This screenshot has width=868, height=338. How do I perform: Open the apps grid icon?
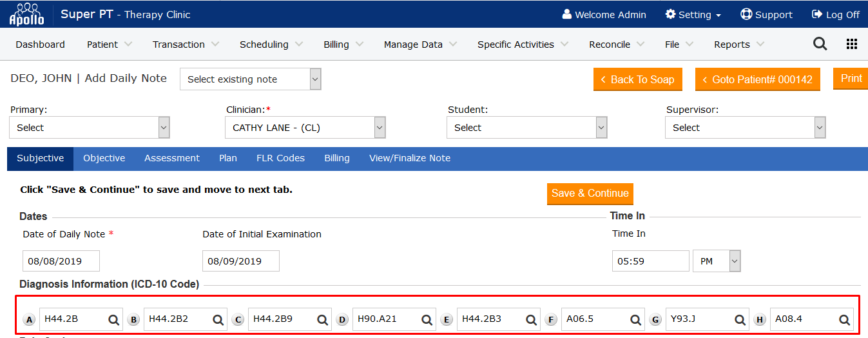(851, 44)
